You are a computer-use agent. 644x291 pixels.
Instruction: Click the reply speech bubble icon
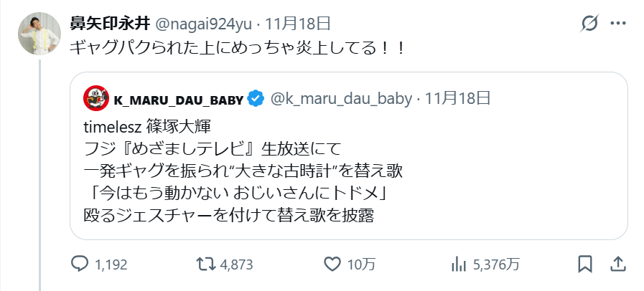[x=79, y=264]
